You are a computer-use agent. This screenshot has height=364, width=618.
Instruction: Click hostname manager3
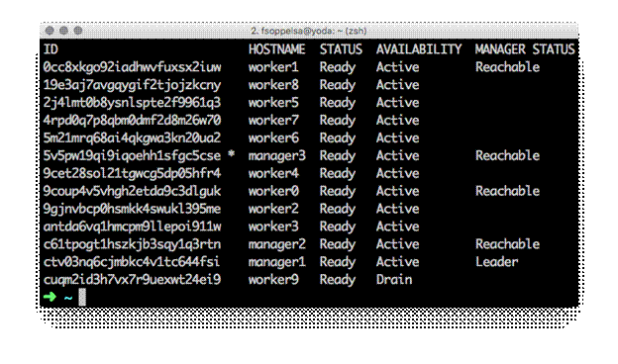point(277,156)
